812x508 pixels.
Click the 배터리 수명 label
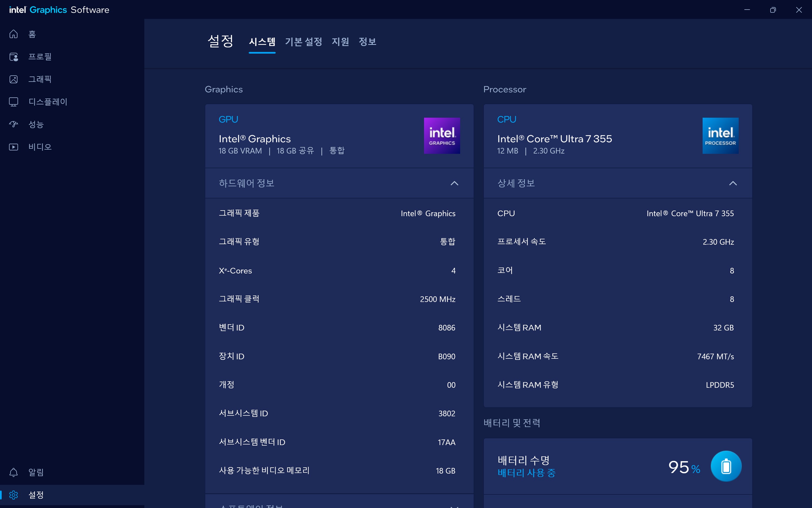[x=523, y=460]
